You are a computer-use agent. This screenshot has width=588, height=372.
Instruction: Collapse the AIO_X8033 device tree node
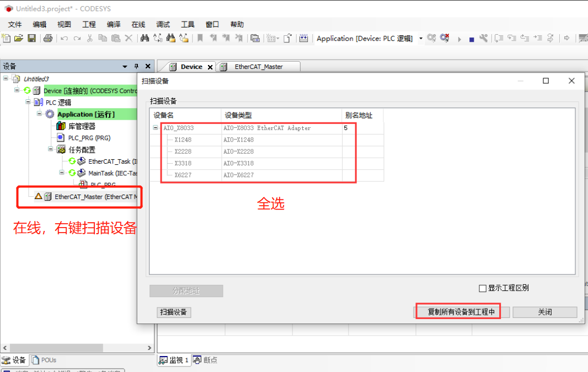[157, 128]
